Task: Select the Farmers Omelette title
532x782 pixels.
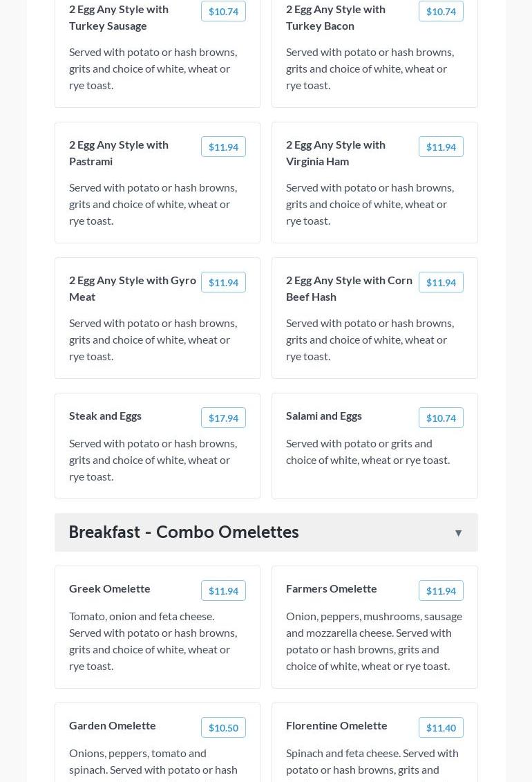Action: coord(332,588)
